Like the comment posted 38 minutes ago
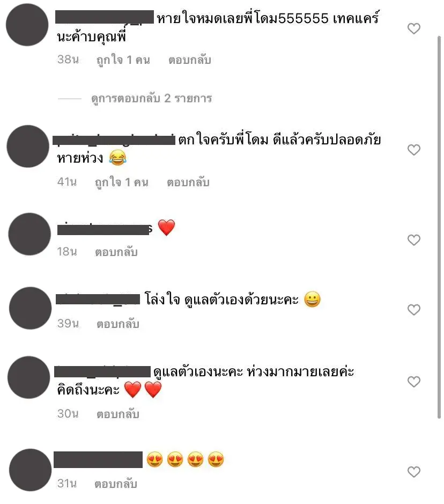Screen dimensions: 444x504 (414, 28)
